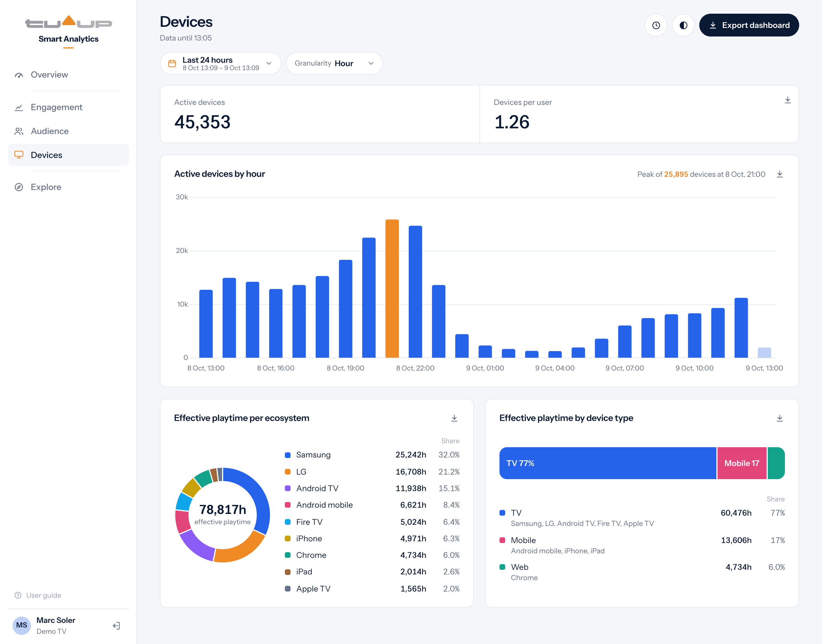Click the Android TV legend row

click(x=372, y=488)
